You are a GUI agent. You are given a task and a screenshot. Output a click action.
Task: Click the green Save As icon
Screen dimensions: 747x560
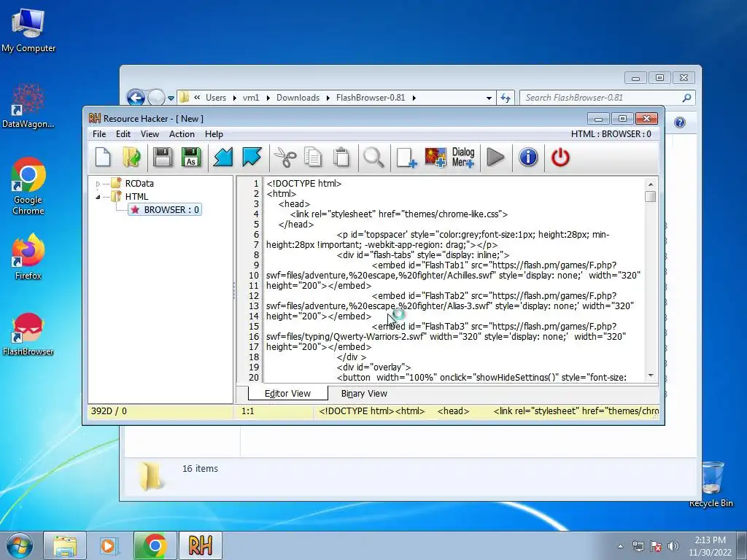coord(191,157)
